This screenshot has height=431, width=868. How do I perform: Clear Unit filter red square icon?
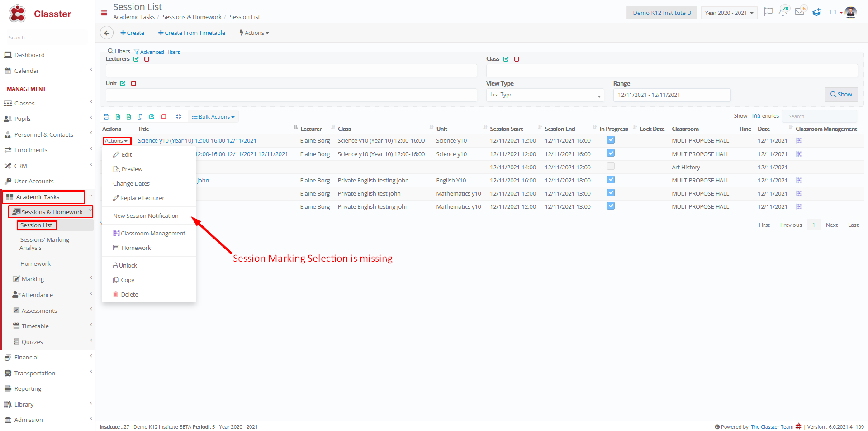pyautogui.click(x=133, y=83)
